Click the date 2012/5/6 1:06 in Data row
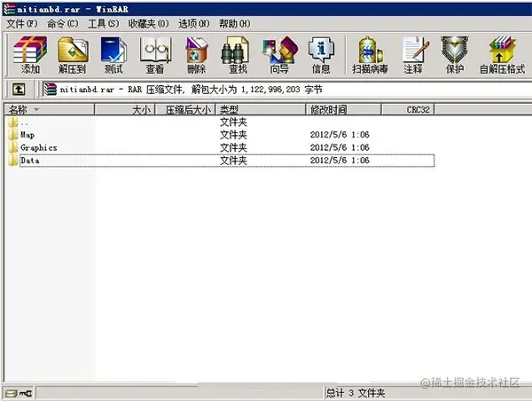This screenshot has height=401, width=532. 340,161
